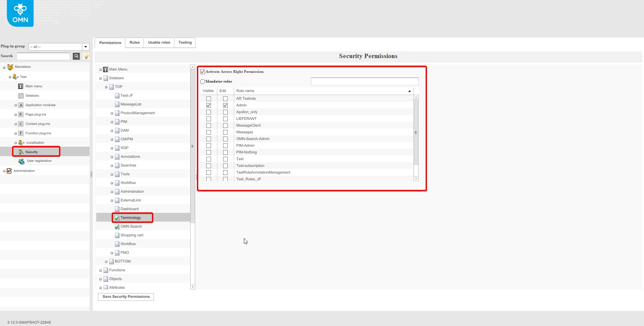Viewport: 644px width, 326px height.
Task: Check Visible for LIEFERANT role
Action: [x=209, y=119]
